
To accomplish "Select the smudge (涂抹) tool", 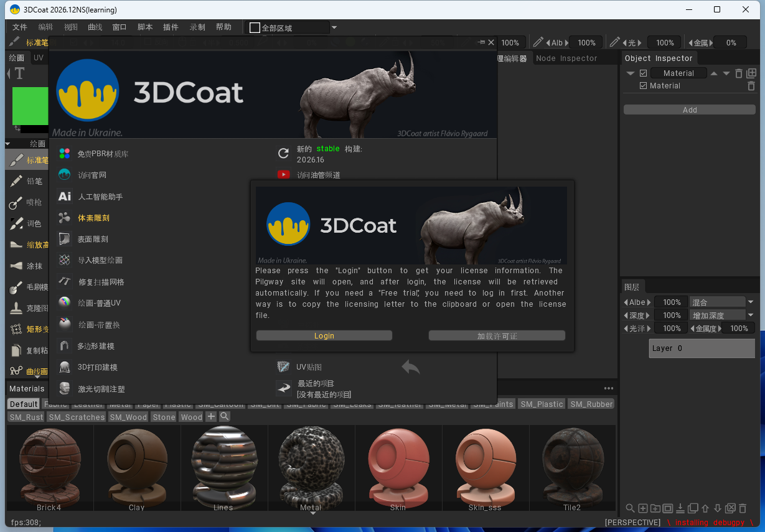I will click(27, 266).
